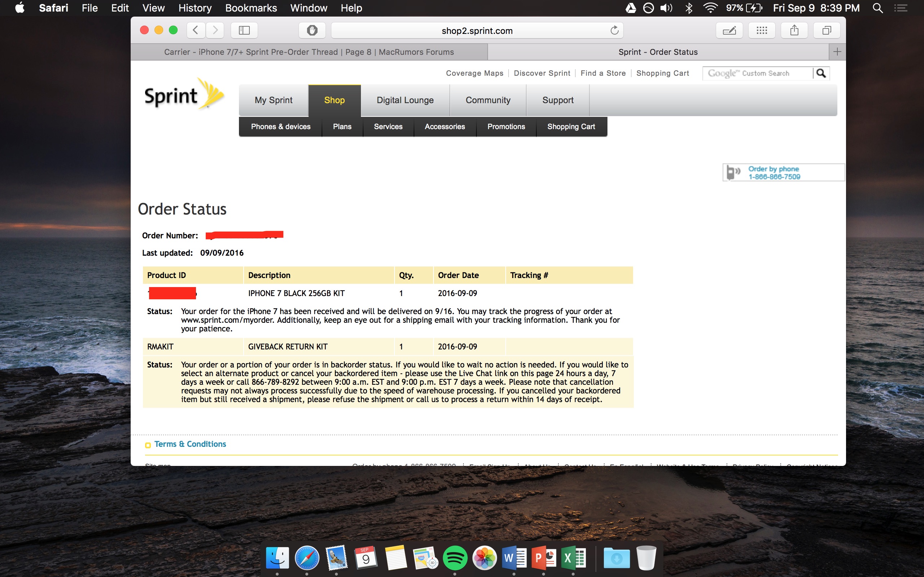Open the Terms & Conditions link
Viewport: 924px width, 577px height.
190,444
